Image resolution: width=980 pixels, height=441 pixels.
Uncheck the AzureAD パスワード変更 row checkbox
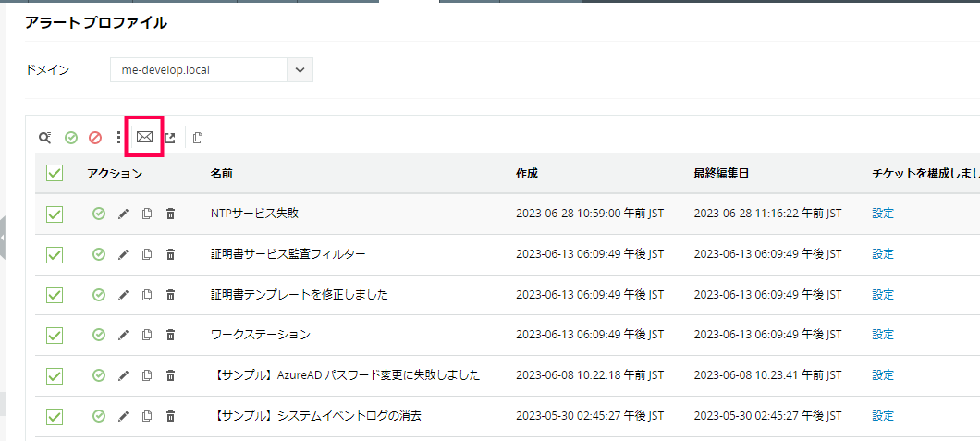55,376
